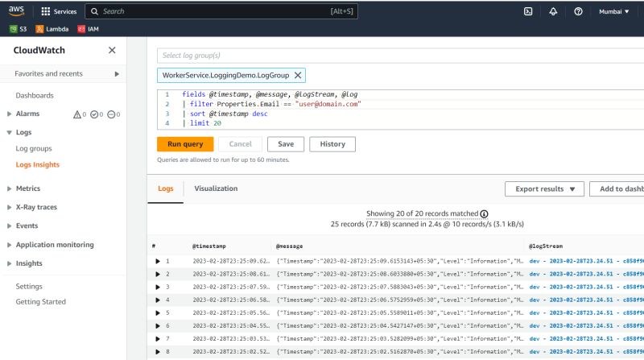This screenshot has width=644, height=360.
Task: Switch to the Logs tab
Action: (x=166, y=188)
